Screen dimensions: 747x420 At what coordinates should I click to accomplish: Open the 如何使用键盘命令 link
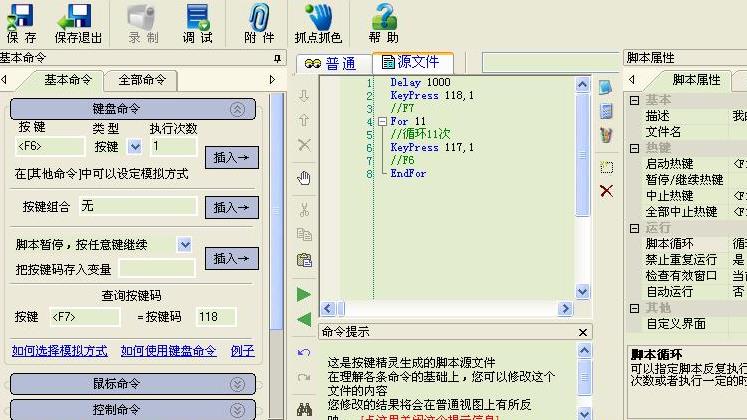point(168,351)
